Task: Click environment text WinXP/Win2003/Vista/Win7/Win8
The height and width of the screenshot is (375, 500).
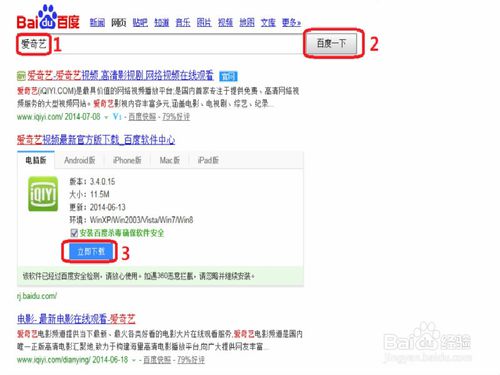Action: tap(141, 220)
